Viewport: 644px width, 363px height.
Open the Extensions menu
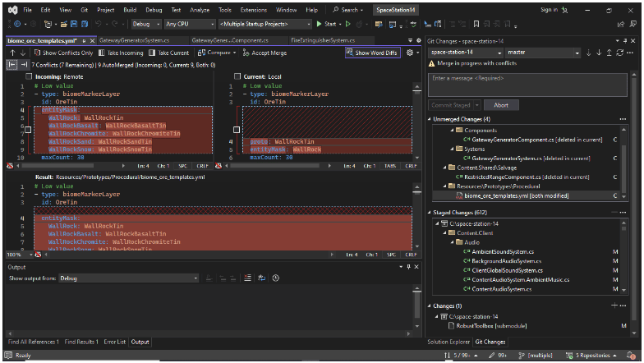coord(253,10)
